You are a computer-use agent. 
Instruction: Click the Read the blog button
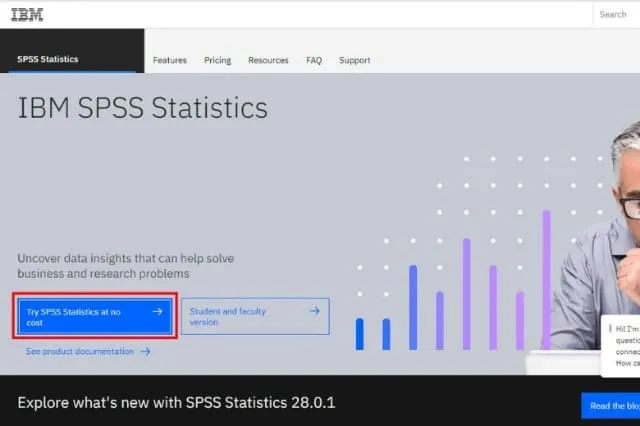tap(611, 406)
